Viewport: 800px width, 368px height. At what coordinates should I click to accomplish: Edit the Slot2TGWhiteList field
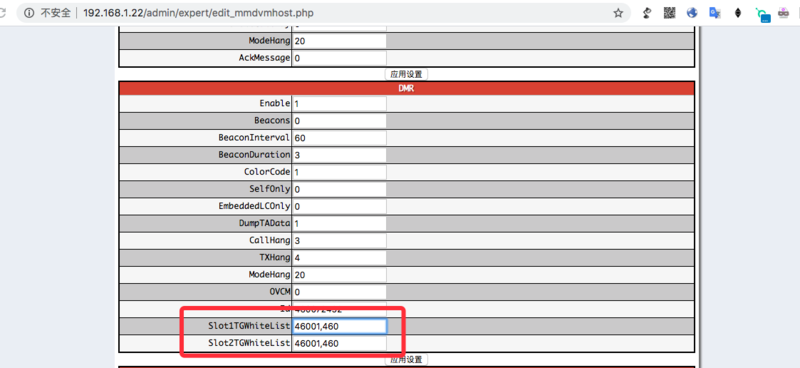(339, 343)
